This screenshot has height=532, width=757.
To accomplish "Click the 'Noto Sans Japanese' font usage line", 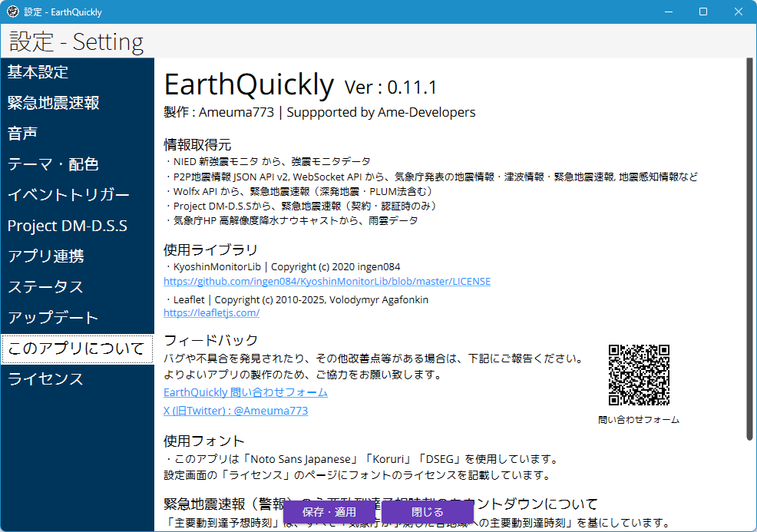I will 362,459.
